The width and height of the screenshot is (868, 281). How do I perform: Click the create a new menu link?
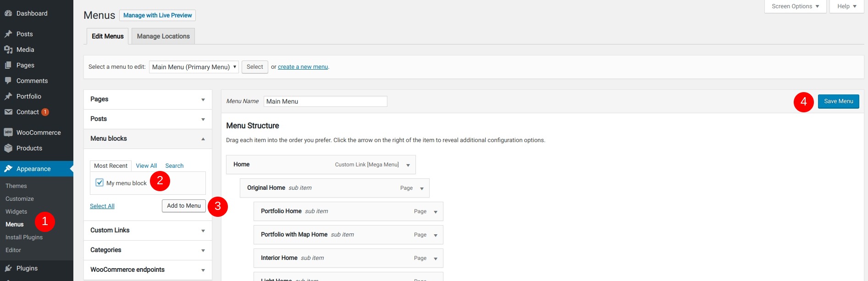(x=303, y=67)
